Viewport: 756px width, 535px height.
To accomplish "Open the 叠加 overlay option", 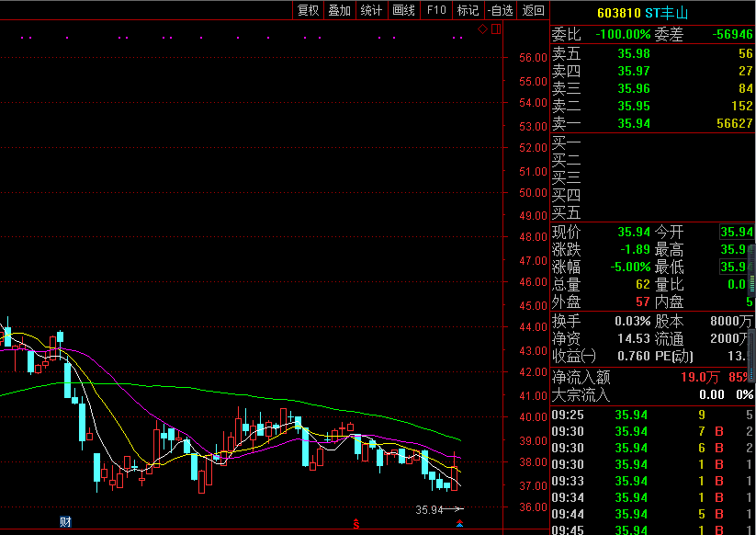I will [340, 10].
